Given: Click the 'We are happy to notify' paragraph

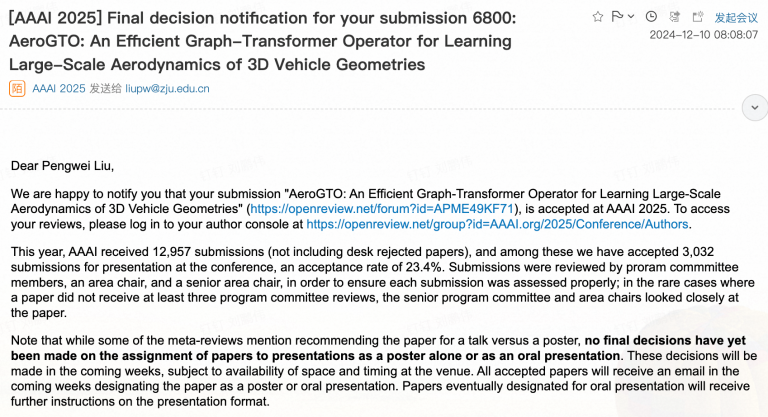Looking at the screenshot, I should pyautogui.click(x=370, y=209).
